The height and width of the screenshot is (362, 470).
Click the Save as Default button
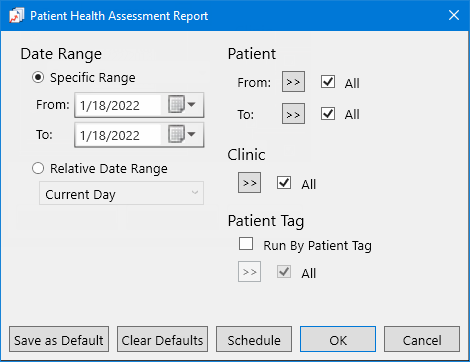pyautogui.click(x=59, y=339)
